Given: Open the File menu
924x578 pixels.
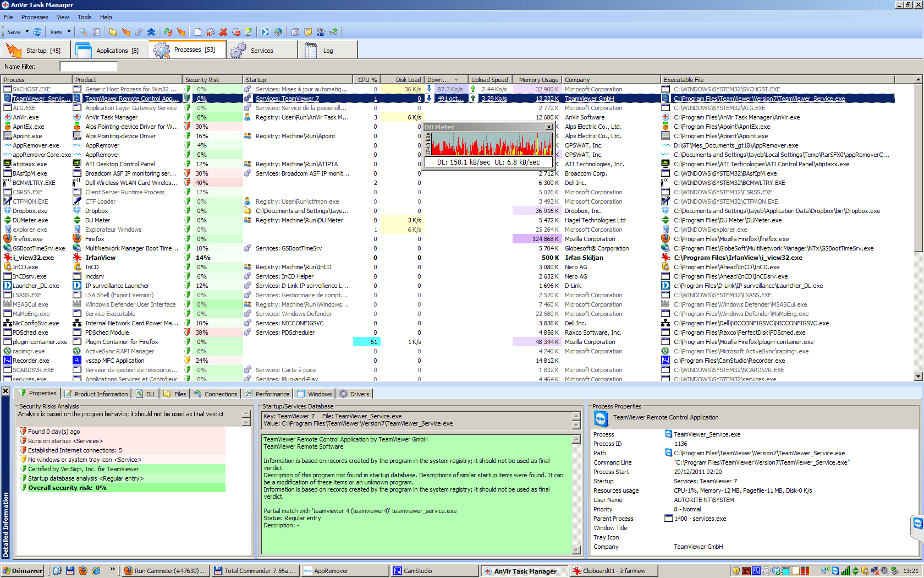Looking at the screenshot, I should tap(8, 17).
